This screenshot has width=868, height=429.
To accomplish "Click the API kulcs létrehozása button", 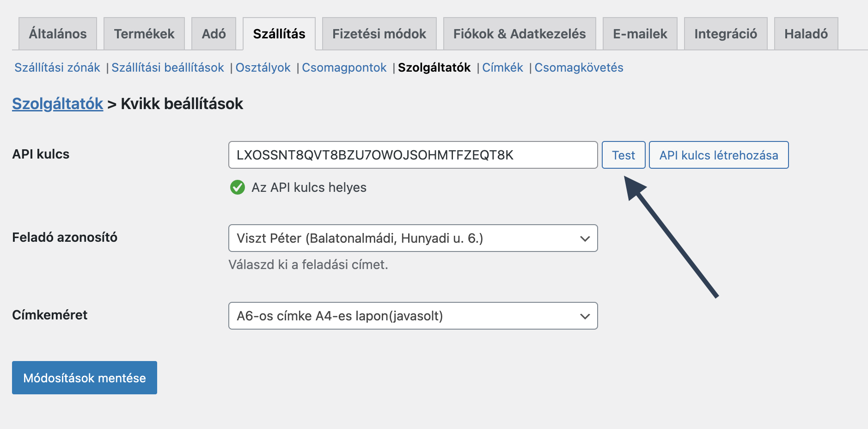I will coord(718,155).
